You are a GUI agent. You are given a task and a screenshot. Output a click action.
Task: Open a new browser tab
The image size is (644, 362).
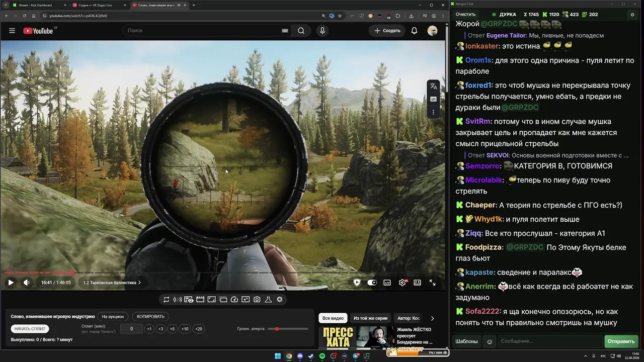194,5
